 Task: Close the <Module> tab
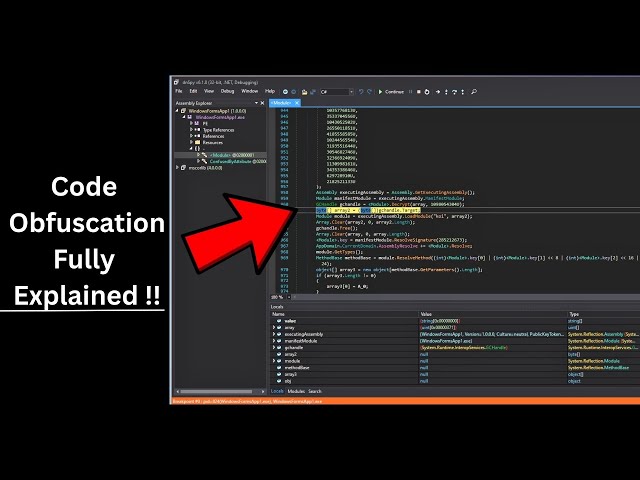(x=297, y=103)
